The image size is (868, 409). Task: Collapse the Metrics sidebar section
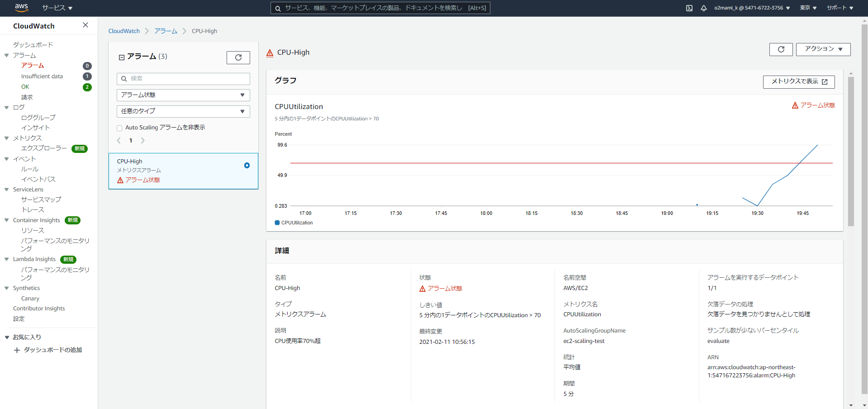7,138
